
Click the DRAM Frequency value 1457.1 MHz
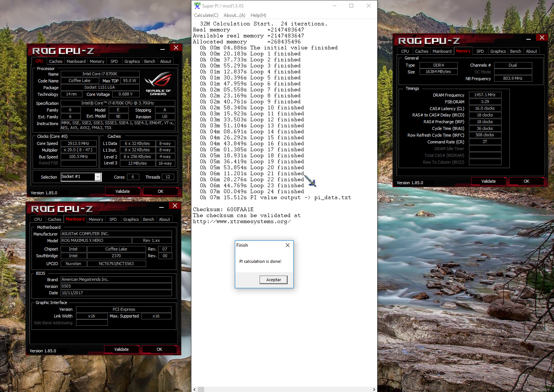tap(485, 95)
